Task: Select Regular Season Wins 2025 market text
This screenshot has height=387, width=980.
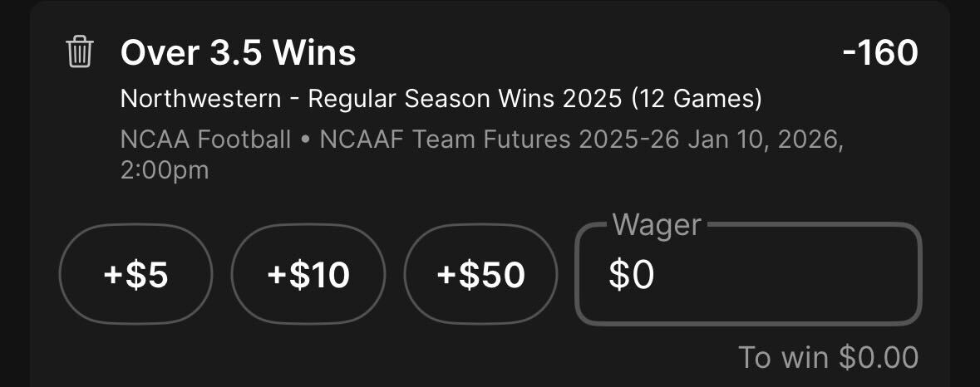Action: click(465, 99)
